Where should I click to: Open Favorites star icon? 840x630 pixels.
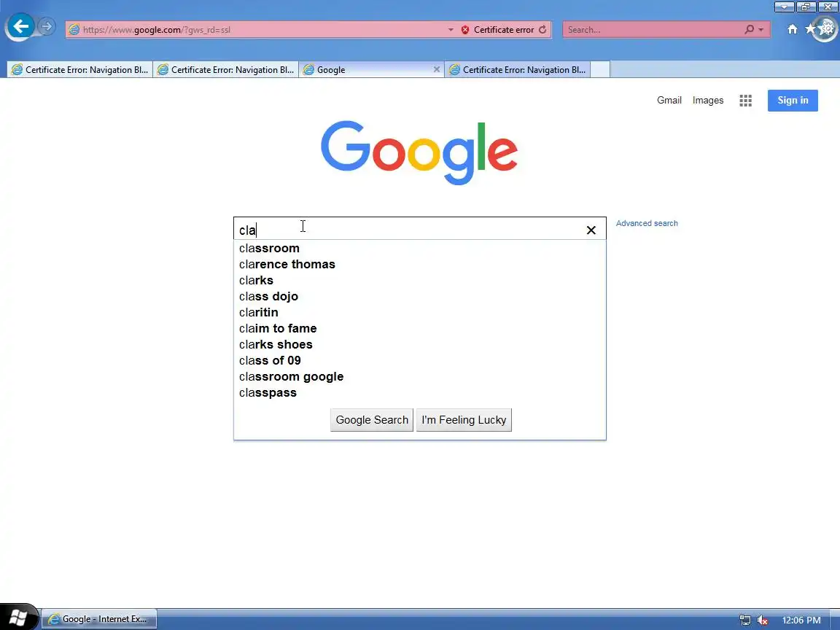tap(810, 29)
